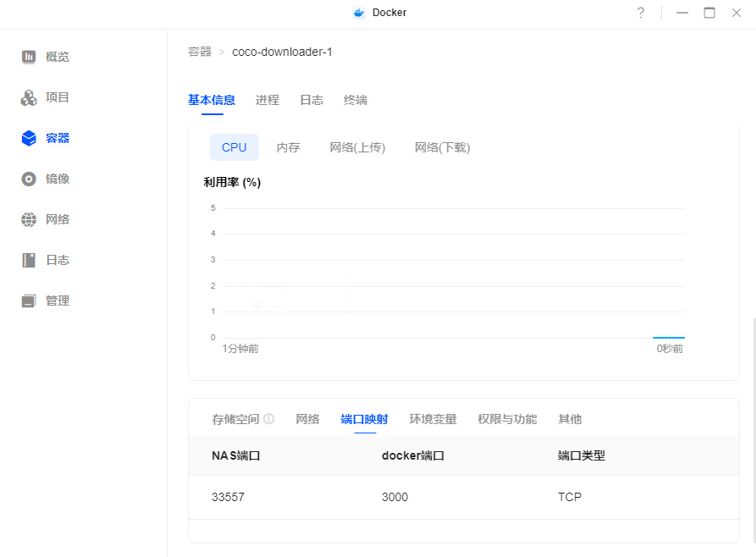Select the CPU chart tab
The height and width of the screenshot is (557, 756).
tap(235, 147)
